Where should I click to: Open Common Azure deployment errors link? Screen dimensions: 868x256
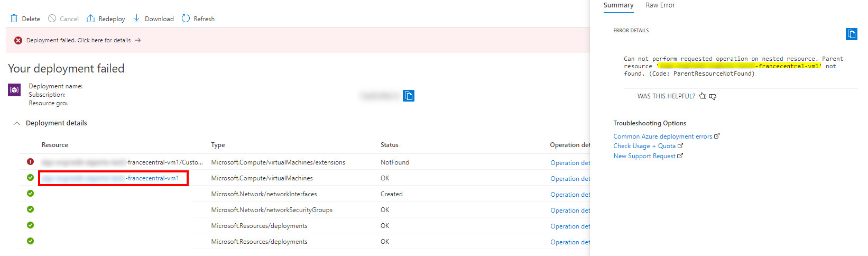coord(666,136)
